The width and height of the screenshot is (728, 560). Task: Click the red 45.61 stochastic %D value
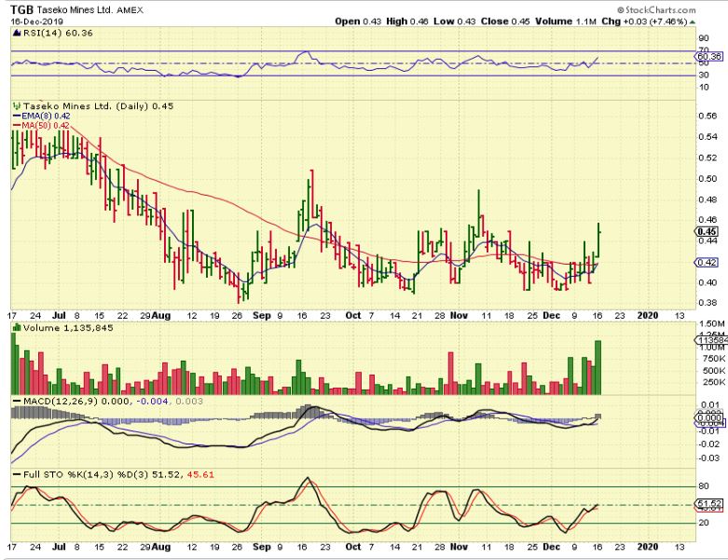coord(200,474)
